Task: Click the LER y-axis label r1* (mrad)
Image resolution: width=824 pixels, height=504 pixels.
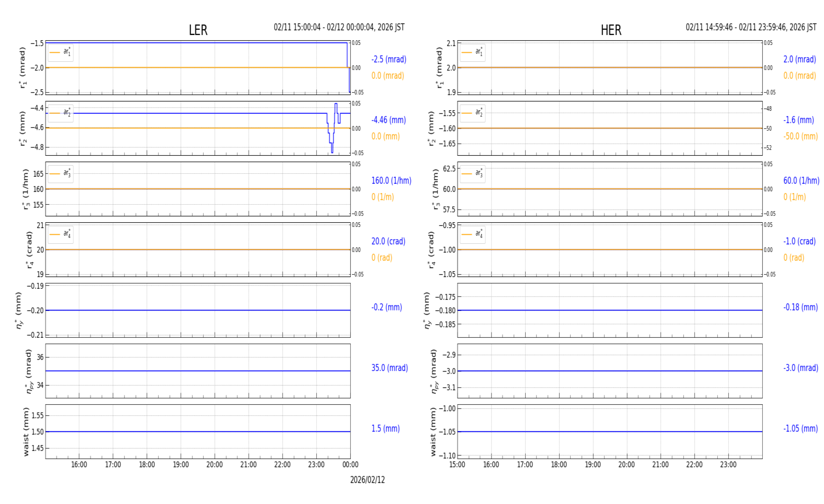Action: (x=23, y=68)
